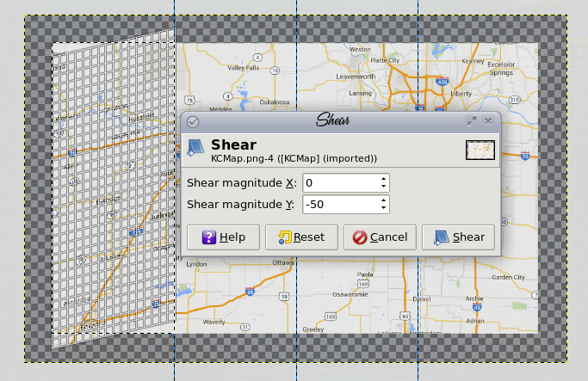Screen dimensions: 588x381
Task: Click the Interstate 35 shield near Waverly
Action: (250, 291)
